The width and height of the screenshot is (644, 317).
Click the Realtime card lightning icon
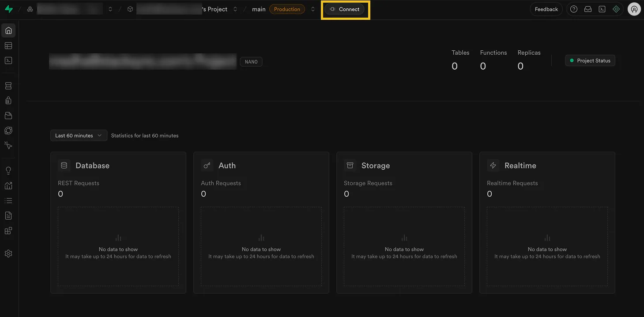pyautogui.click(x=493, y=165)
